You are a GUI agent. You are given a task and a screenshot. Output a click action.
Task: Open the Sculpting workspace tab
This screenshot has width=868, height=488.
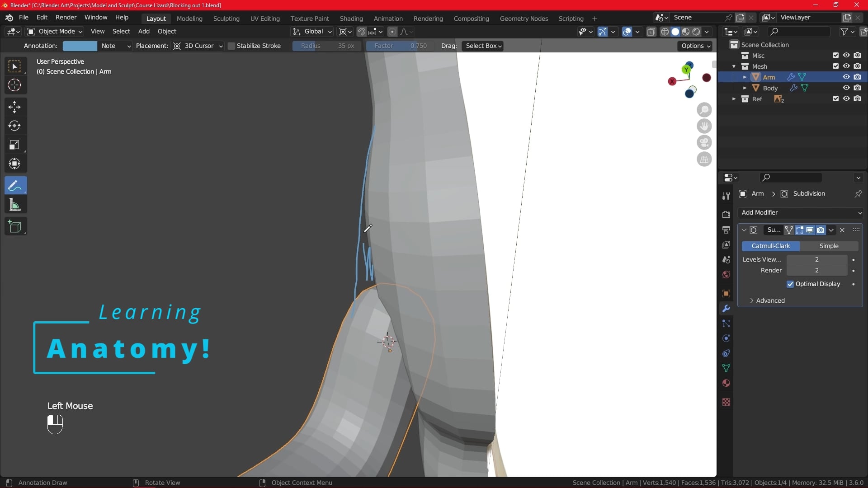pos(226,19)
